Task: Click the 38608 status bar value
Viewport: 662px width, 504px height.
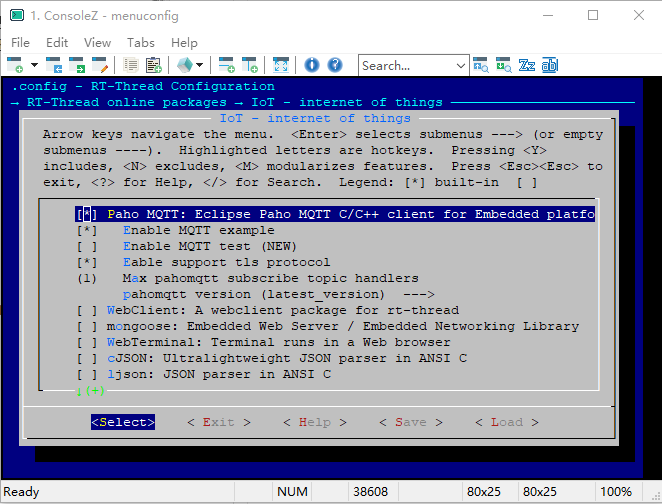Action: [x=370, y=492]
